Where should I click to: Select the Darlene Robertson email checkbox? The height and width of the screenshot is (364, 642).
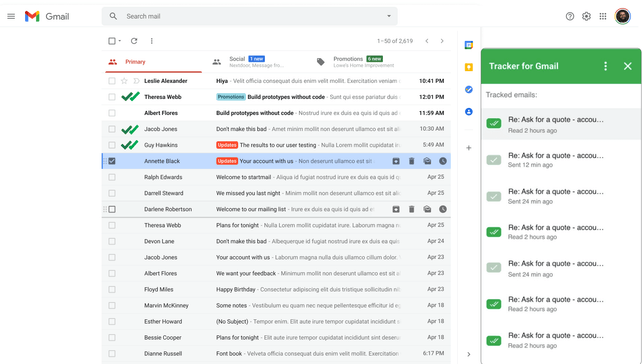click(112, 209)
